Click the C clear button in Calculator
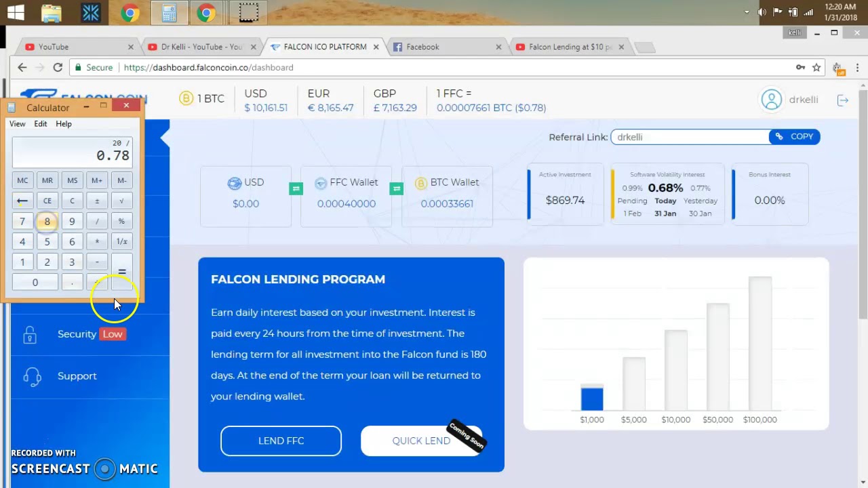Screen dimensions: 868x488 coord(72,201)
